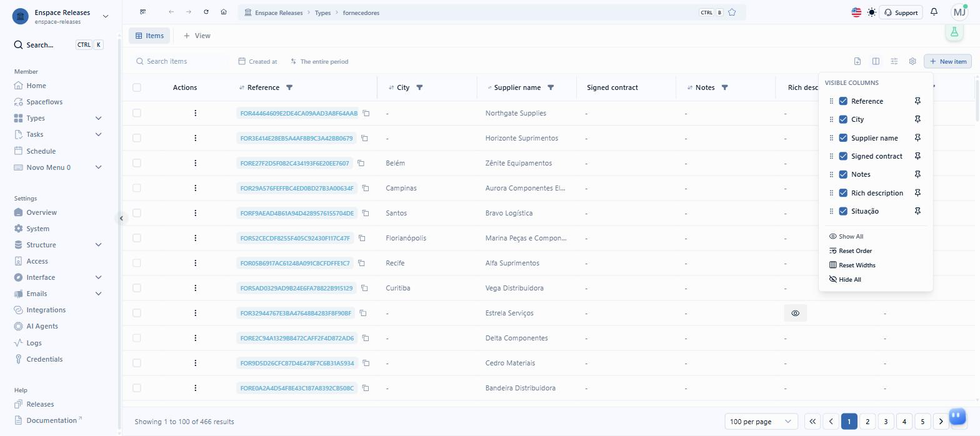Switch the light/dark theme sun icon
This screenshot has height=436, width=980.
coord(872,12)
